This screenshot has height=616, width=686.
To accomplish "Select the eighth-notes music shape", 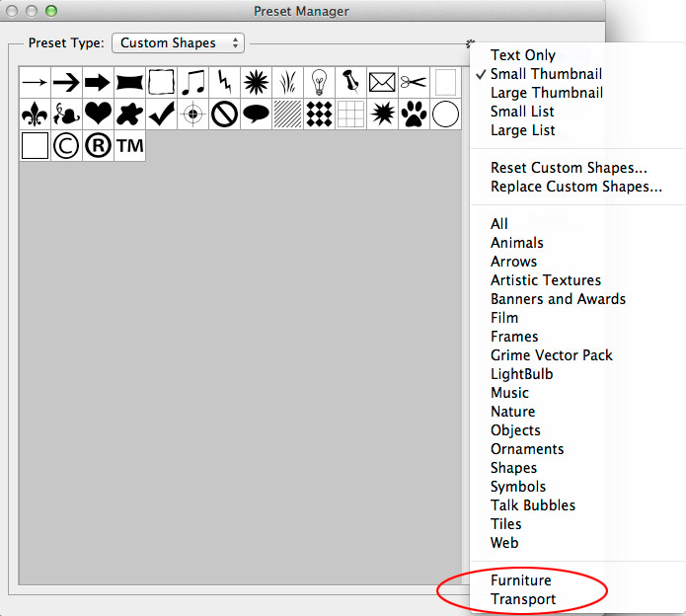I will [192, 82].
